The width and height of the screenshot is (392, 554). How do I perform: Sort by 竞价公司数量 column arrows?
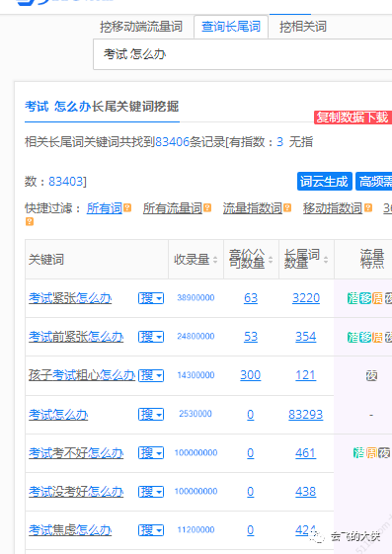tap(271, 260)
